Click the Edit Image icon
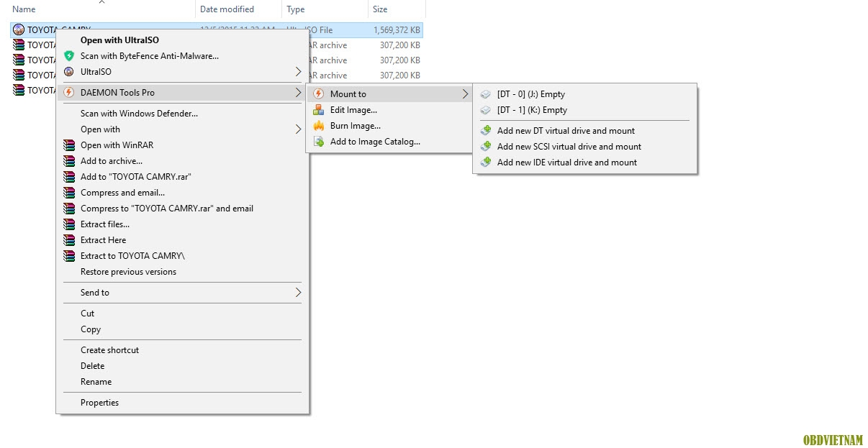This screenshot has height=448, width=868. click(x=318, y=110)
